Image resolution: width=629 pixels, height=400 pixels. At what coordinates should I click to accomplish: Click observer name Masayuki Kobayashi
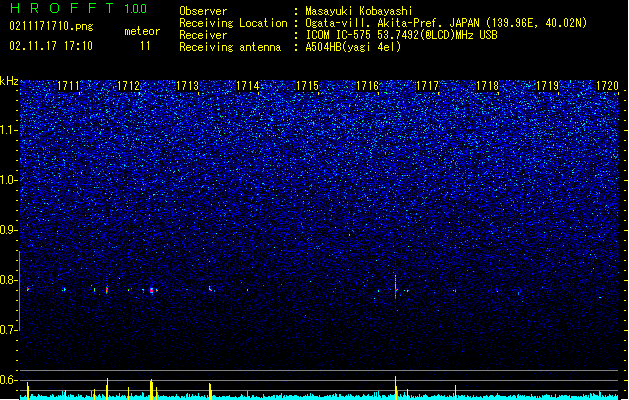pos(359,11)
